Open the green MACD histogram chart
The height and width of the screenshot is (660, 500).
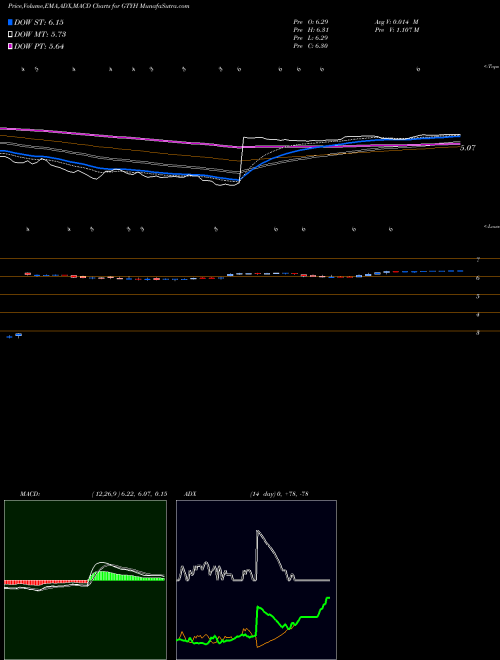[x=85, y=580]
